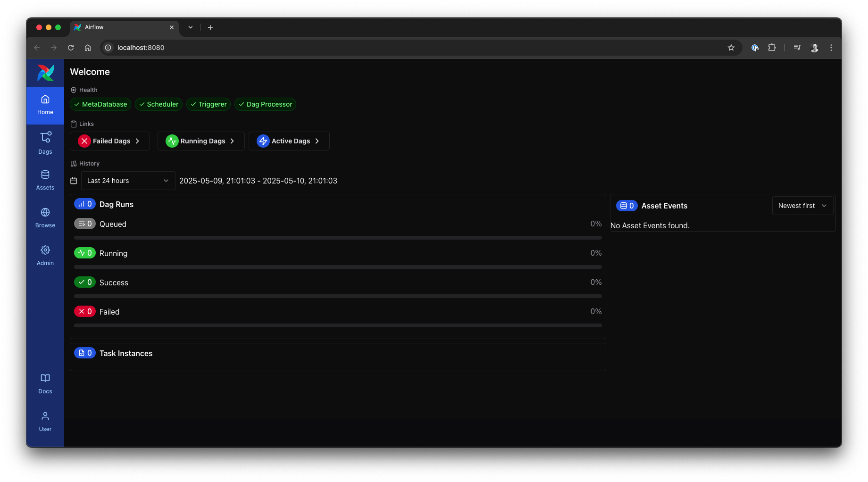868x482 pixels.
Task: Click the MetaDatabase health status badge
Action: (x=100, y=104)
